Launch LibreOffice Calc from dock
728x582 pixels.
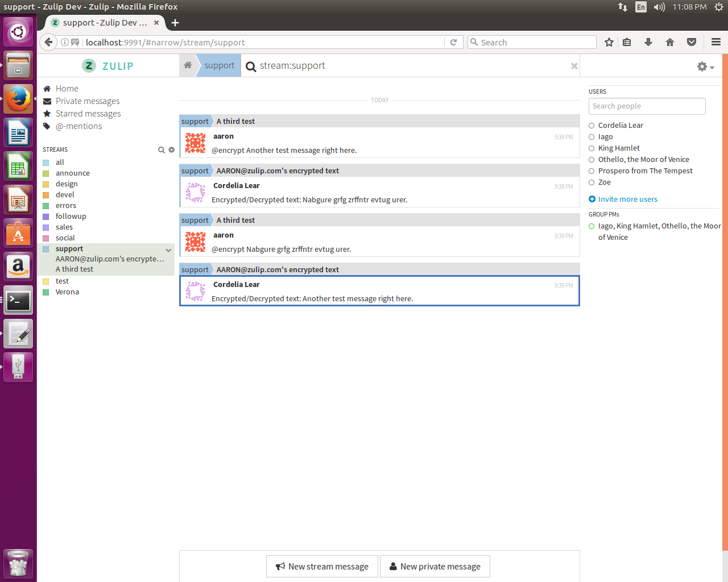coord(18,167)
